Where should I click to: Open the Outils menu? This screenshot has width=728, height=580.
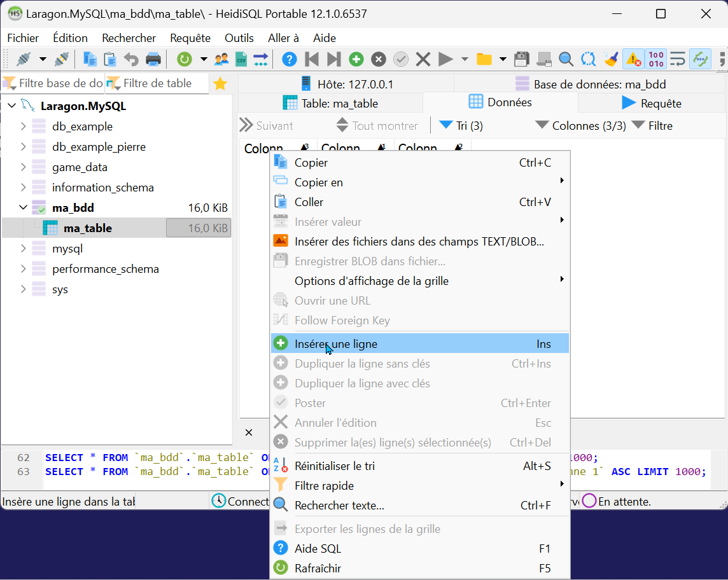tap(239, 38)
